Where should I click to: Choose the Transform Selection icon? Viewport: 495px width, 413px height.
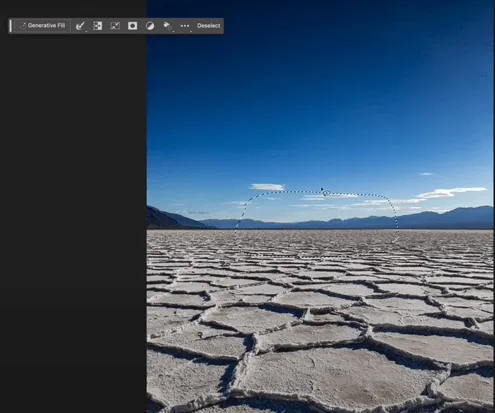115,26
